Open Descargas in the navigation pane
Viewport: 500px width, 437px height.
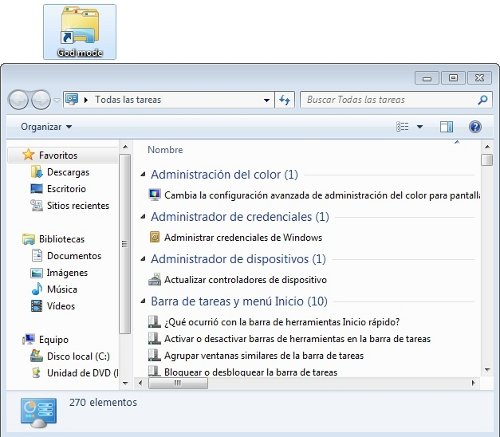[68, 172]
